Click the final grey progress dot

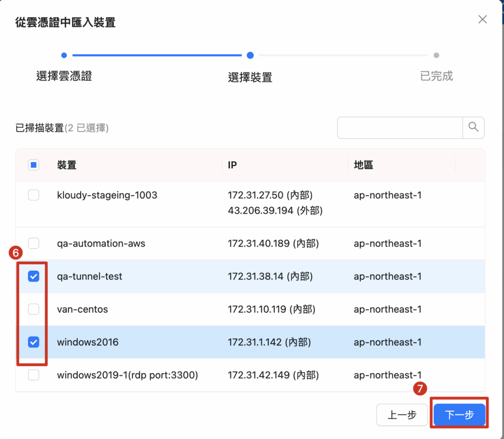point(436,56)
